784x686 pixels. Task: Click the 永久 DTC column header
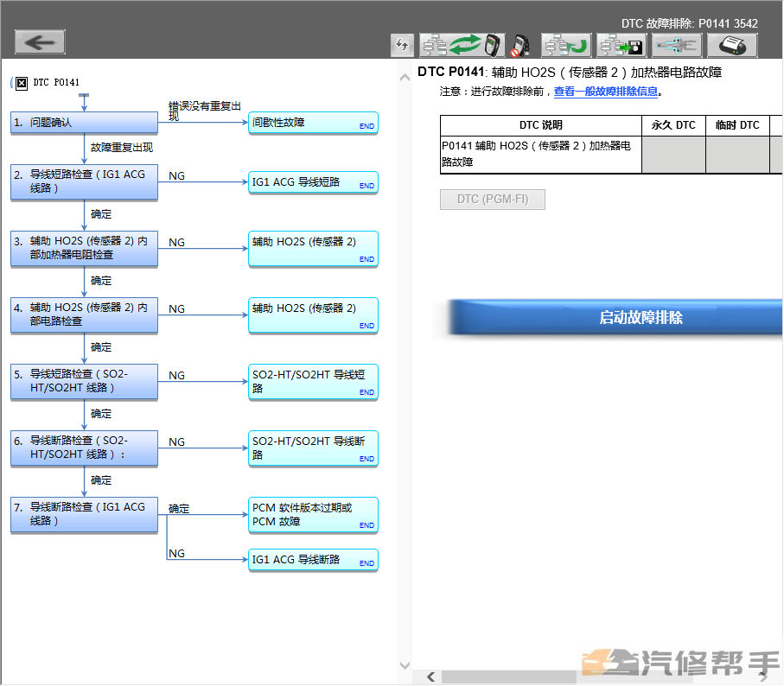point(673,125)
